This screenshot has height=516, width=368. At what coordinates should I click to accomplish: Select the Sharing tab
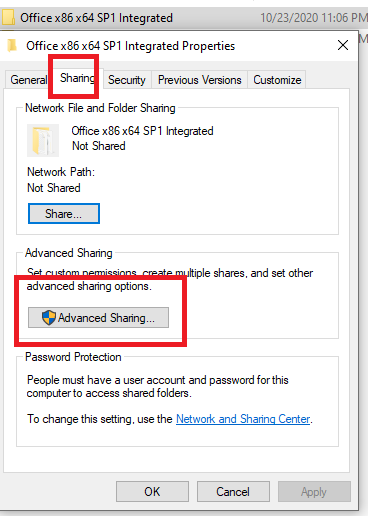coord(77,78)
